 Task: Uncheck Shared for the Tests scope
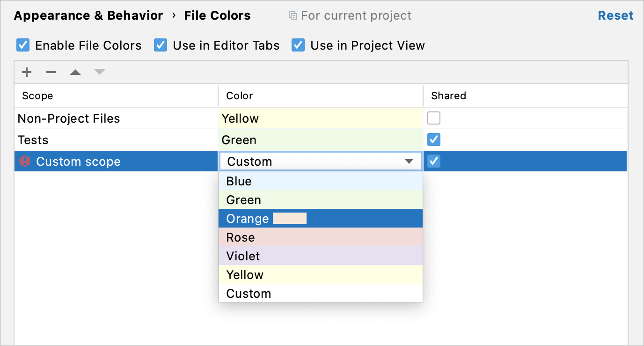434,140
